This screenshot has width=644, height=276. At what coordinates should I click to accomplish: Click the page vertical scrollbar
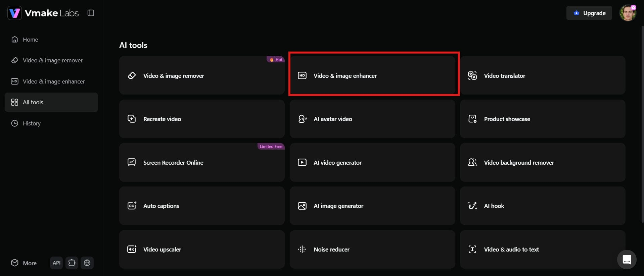point(642,124)
